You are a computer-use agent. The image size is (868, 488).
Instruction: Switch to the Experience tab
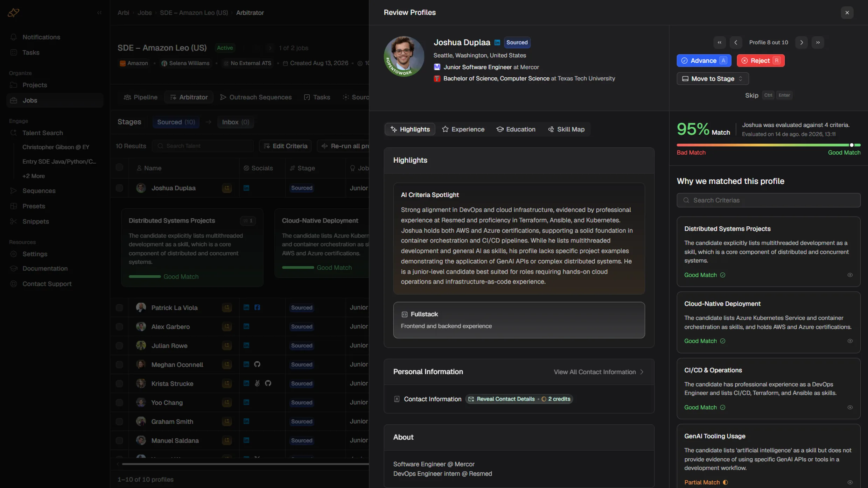[x=463, y=129]
